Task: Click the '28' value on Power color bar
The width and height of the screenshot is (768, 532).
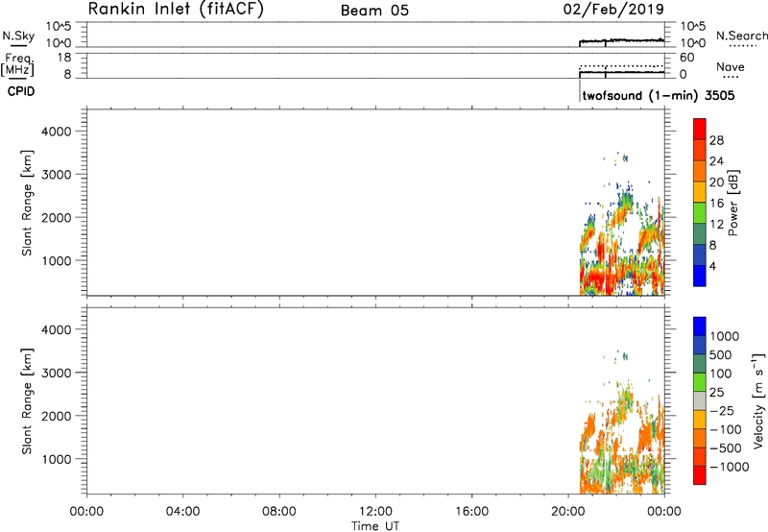Action: click(716, 140)
